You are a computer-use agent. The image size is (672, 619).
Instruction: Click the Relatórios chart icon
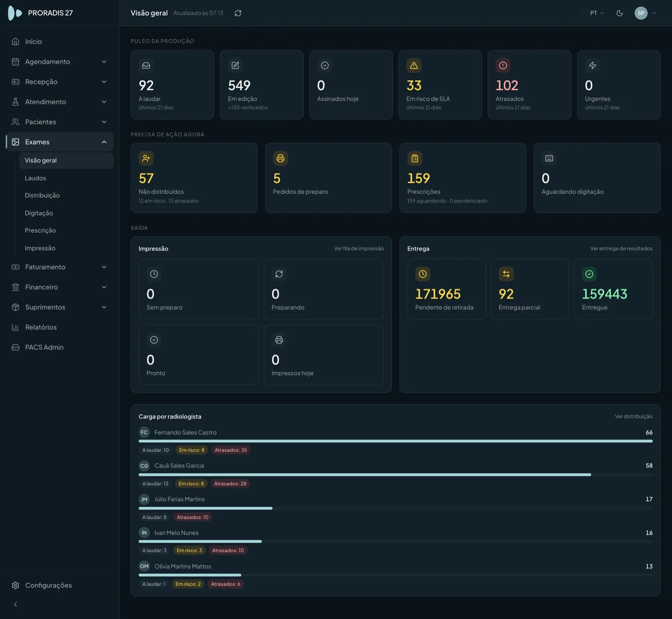(x=16, y=327)
